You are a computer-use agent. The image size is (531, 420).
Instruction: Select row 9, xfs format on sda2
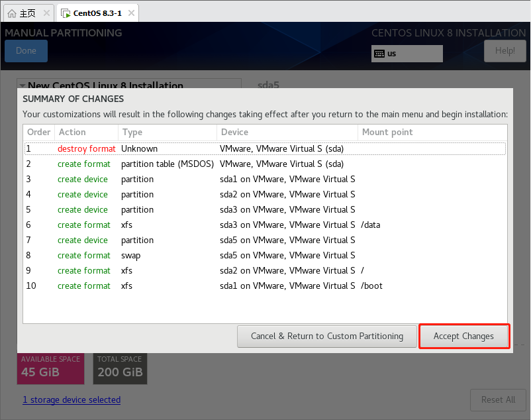[x=265, y=271]
